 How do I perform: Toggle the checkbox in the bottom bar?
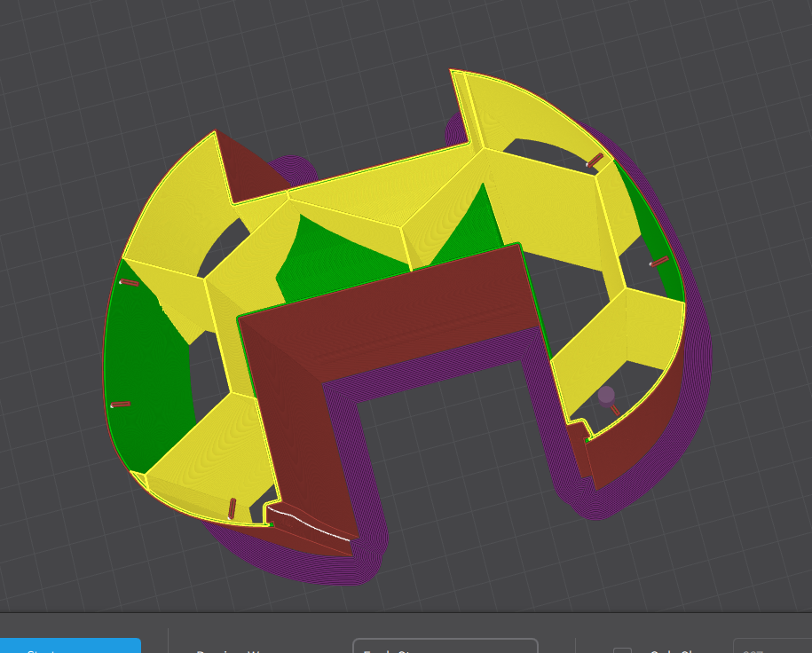(622, 649)
